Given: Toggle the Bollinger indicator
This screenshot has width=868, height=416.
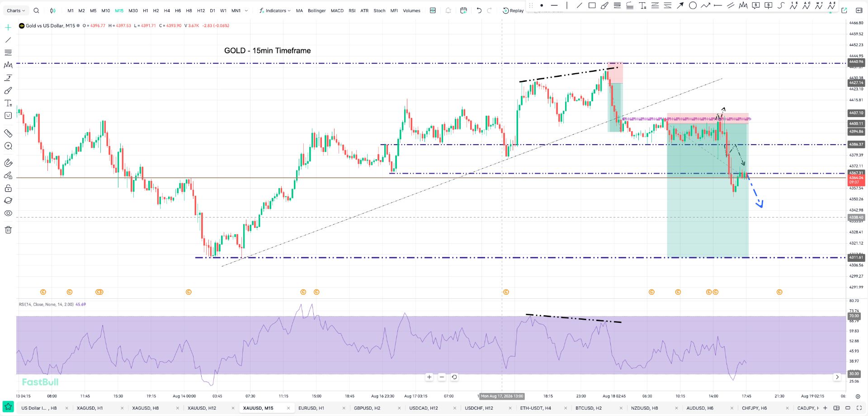Looking at the screenshot, I should [x=316, y=10].
